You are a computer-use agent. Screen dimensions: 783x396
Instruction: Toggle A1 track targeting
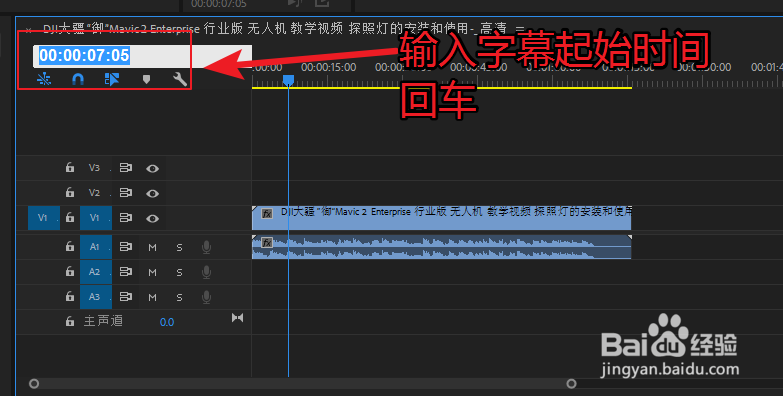[95, 247]
